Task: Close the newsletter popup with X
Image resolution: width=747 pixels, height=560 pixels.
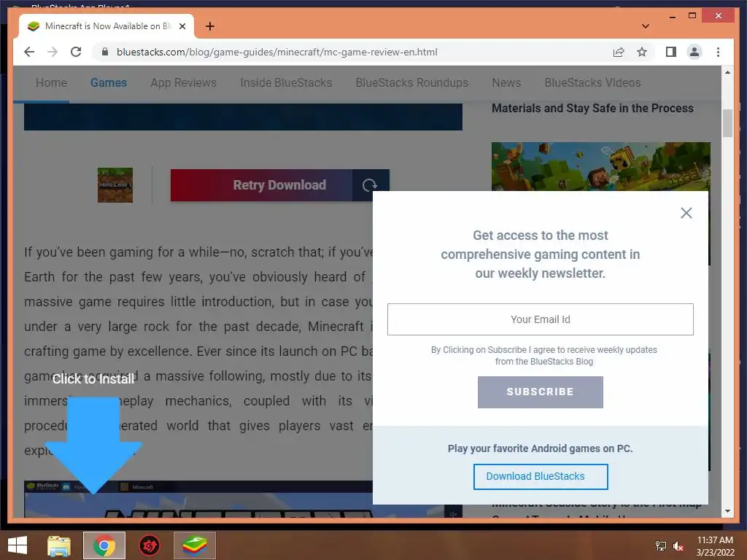Action: (686, 213)
